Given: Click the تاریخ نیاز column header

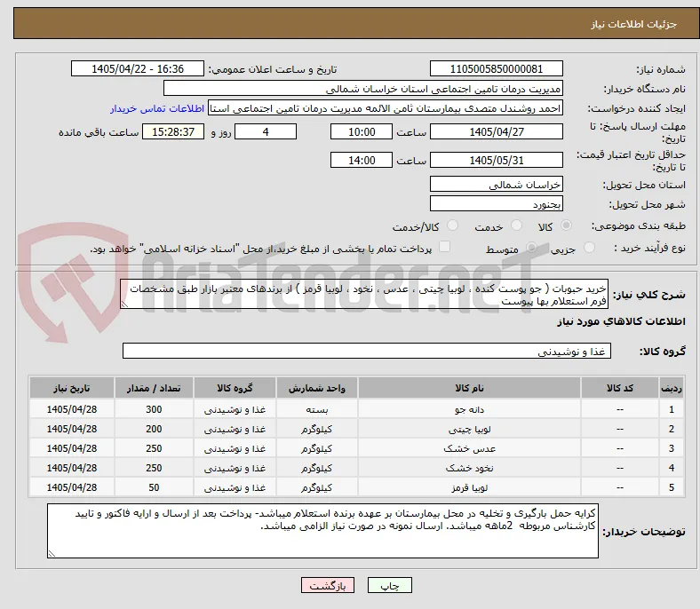Looking at the screenshot, I should pos(72,388).
